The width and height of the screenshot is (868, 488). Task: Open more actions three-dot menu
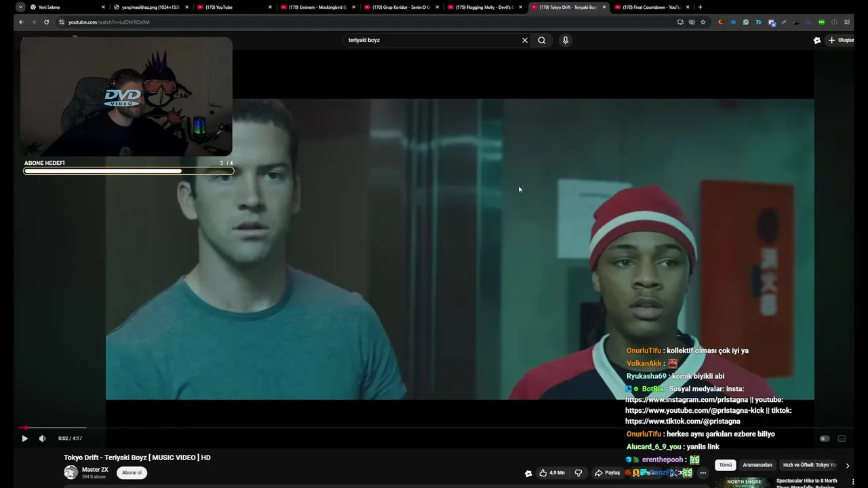[703, 472]
